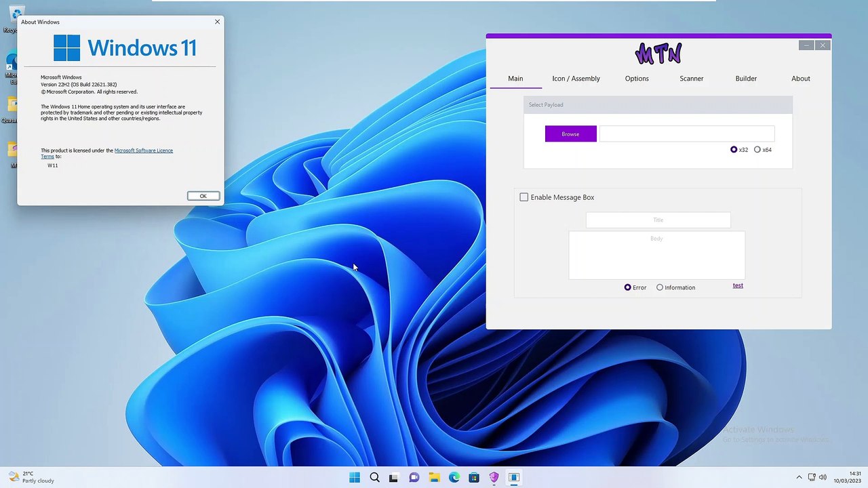Choose the Information radio button
This screenshot has height=488, width=868.
click(x=675, y=287)
